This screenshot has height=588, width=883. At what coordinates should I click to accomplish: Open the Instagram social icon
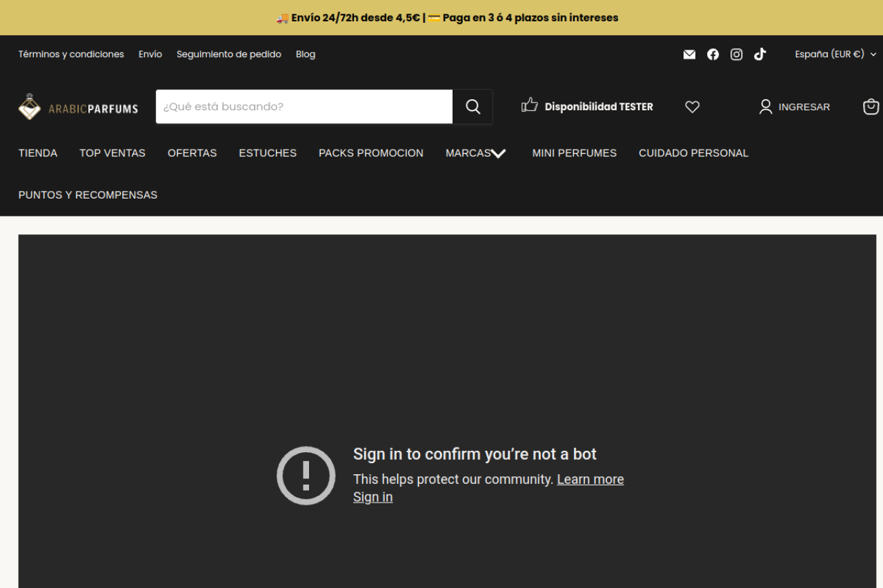click(736, 54)
